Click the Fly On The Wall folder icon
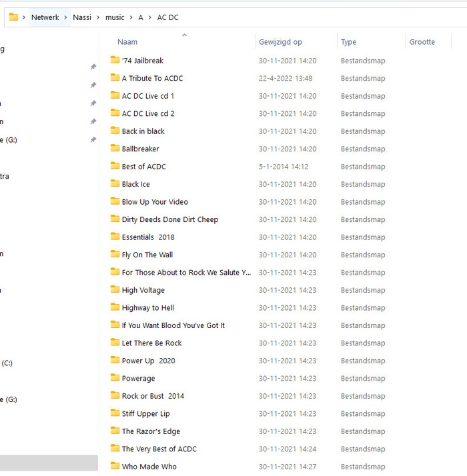 point(115,254)
